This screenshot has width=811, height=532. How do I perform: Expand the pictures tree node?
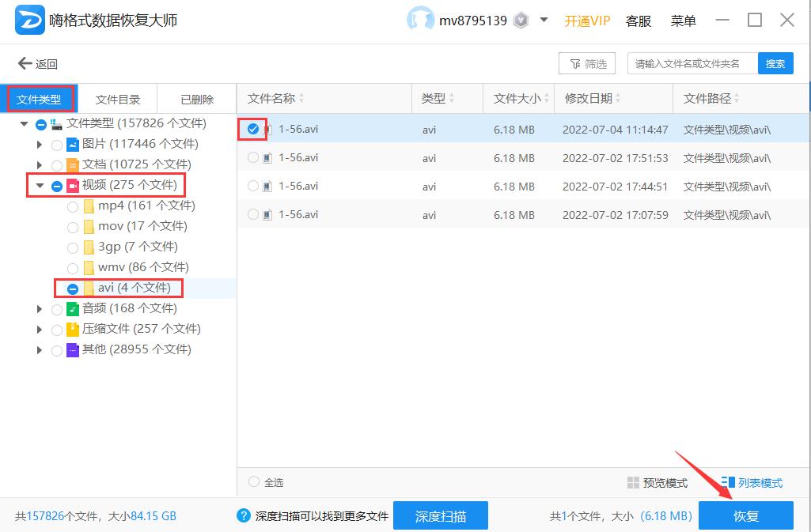pos(40,145)
